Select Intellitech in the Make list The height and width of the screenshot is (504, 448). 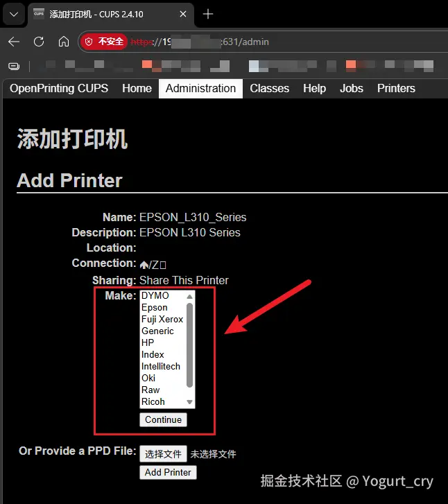[164, 367]
